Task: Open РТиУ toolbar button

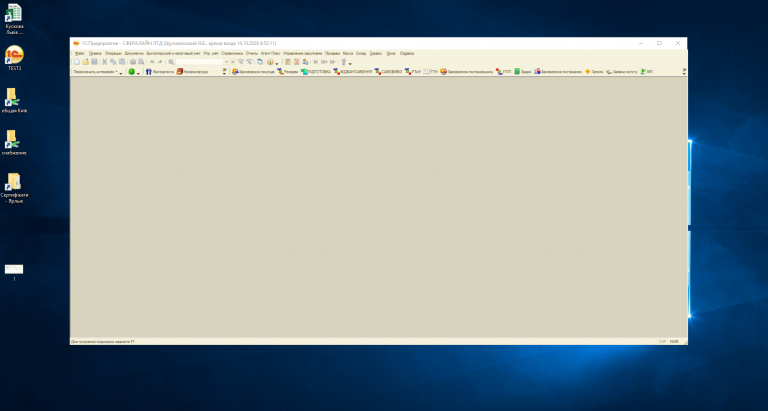Action: (413, 72)
